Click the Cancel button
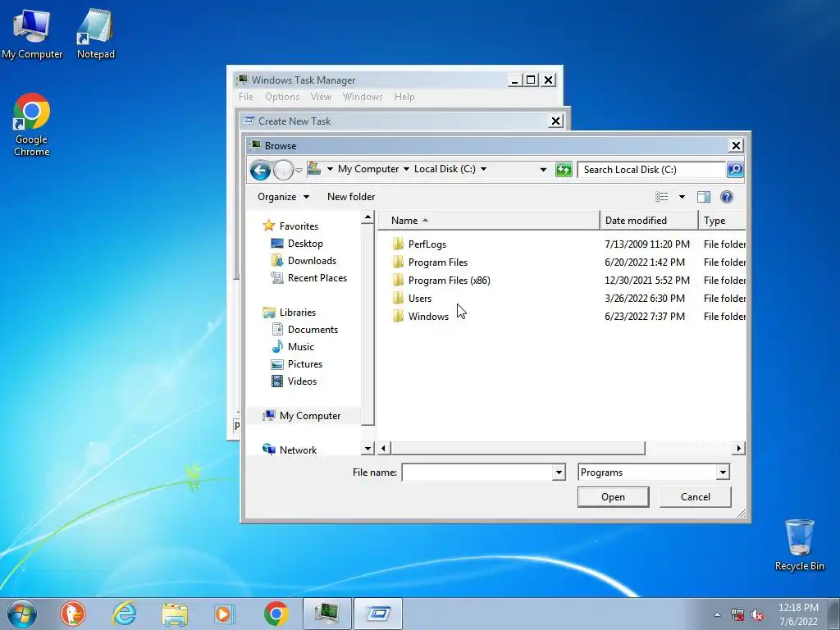Screen dimensions: 840x630 pyautogui.click(x=696, y=496)
